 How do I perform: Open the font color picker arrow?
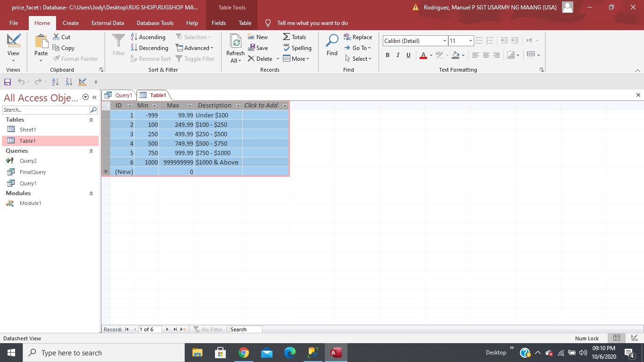coord(431,56)
